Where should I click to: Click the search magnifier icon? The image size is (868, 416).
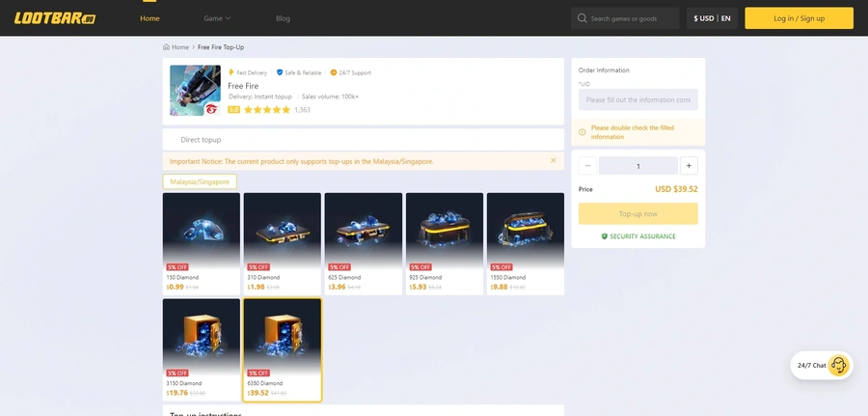[582, 18]
